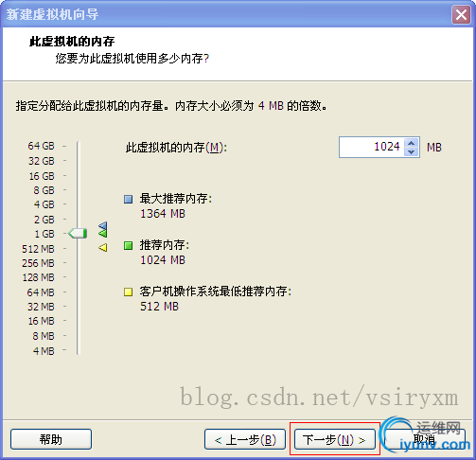Image resolution: width=476 pixels, height=460 pixels.
Task: Click the 16 GB scale label
Action: pos(42,176)
